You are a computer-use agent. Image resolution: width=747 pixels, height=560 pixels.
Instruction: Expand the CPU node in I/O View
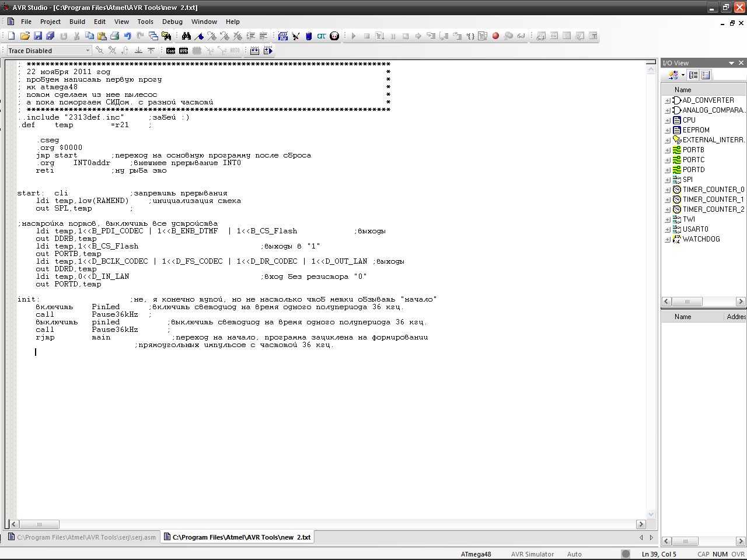coord(668,120)
